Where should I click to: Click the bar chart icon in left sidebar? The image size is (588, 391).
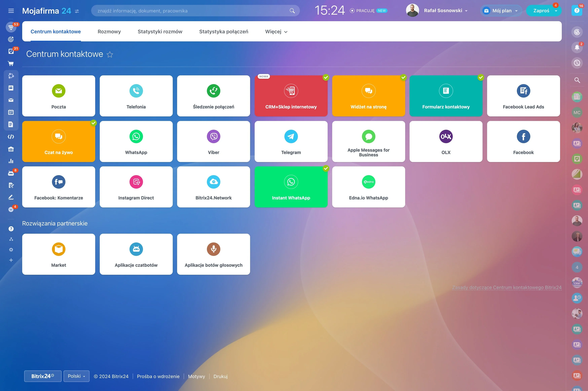[x=11, y=161]
